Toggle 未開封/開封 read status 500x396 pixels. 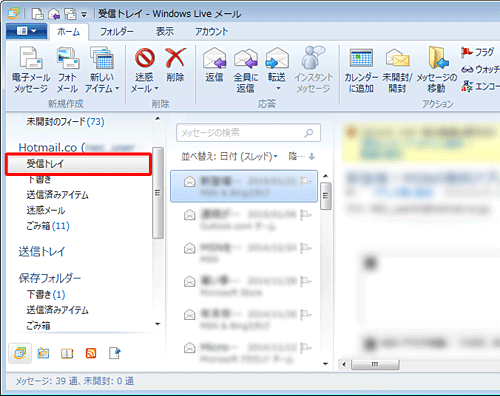[397, 70]
